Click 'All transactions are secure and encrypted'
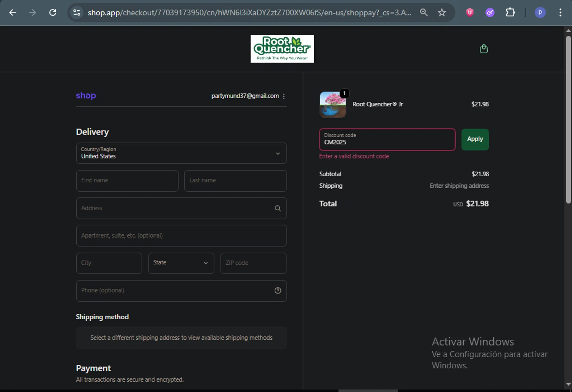572x392 pixels. coord(130,380)
